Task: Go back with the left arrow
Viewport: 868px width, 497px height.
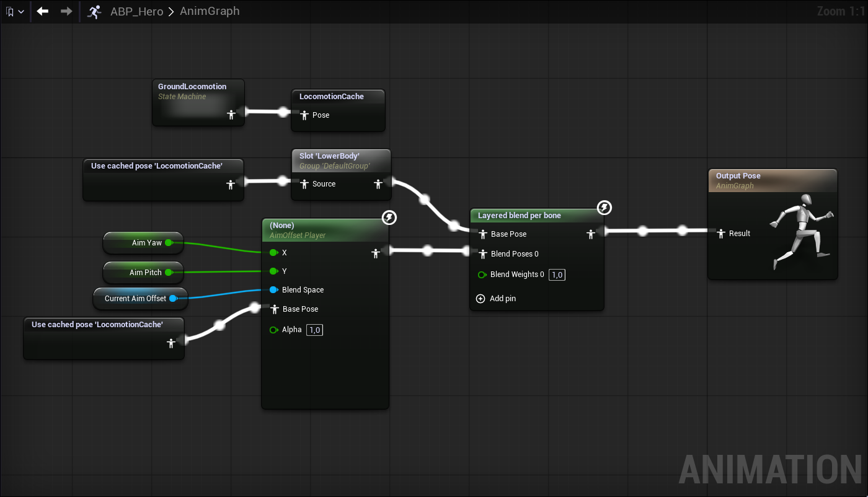Action: coord(43,11)
